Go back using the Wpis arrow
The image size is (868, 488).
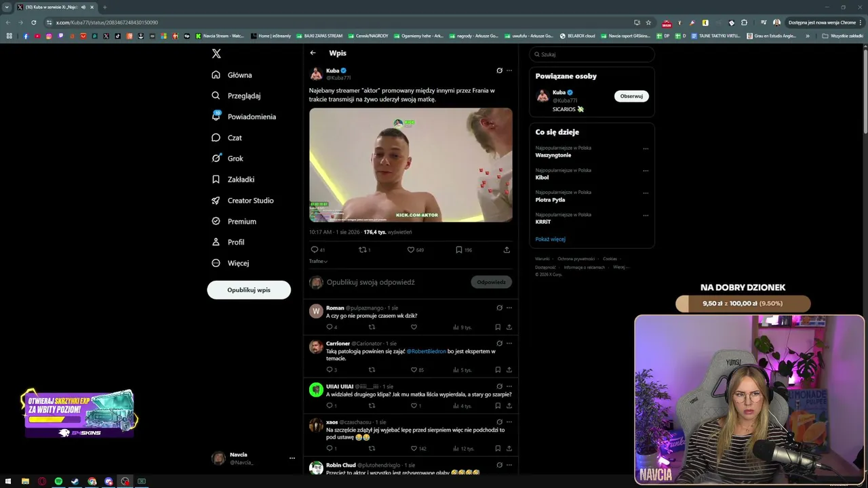(x=313, y=53)
